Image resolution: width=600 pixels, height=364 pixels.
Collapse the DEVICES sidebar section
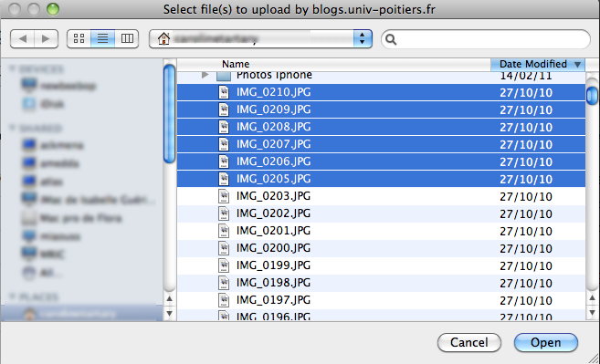pos(13,68)
